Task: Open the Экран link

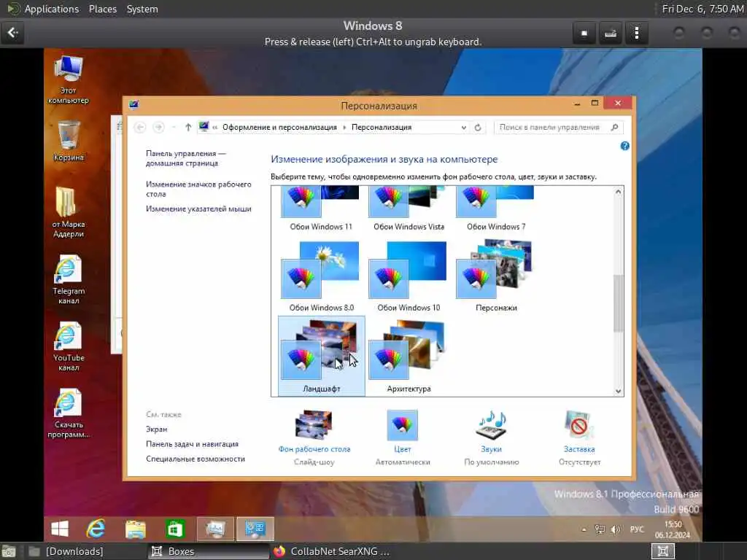Action: (156, 429)
